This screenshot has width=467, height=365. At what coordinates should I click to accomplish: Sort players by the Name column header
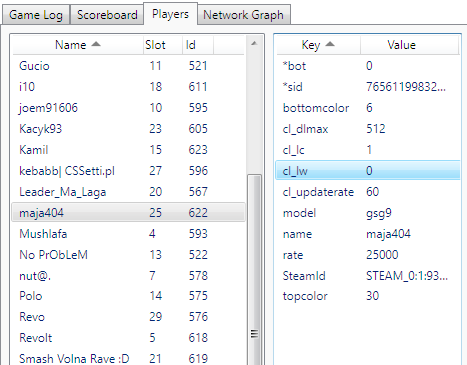[78, 45]
